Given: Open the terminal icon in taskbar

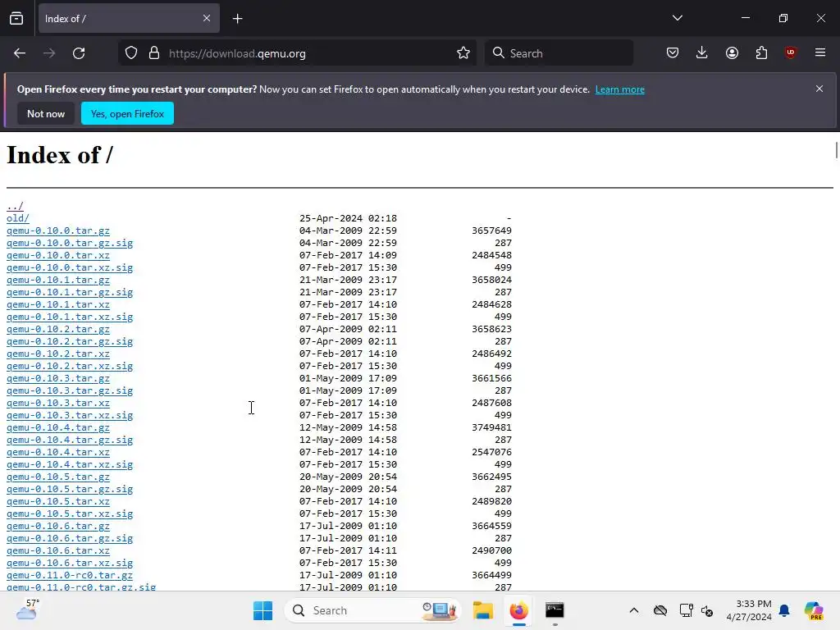Looking at the screenshot, I should 555,610.
